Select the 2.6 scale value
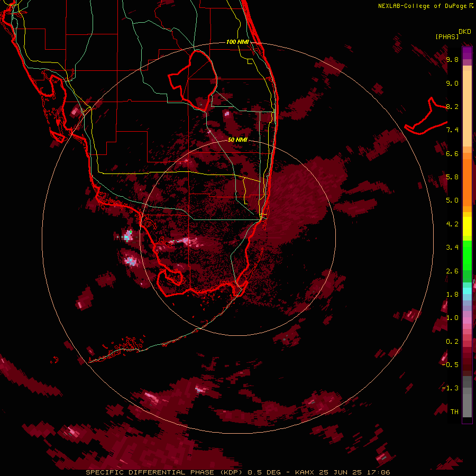This screenshot has height=476, width=476. (452, 271)
